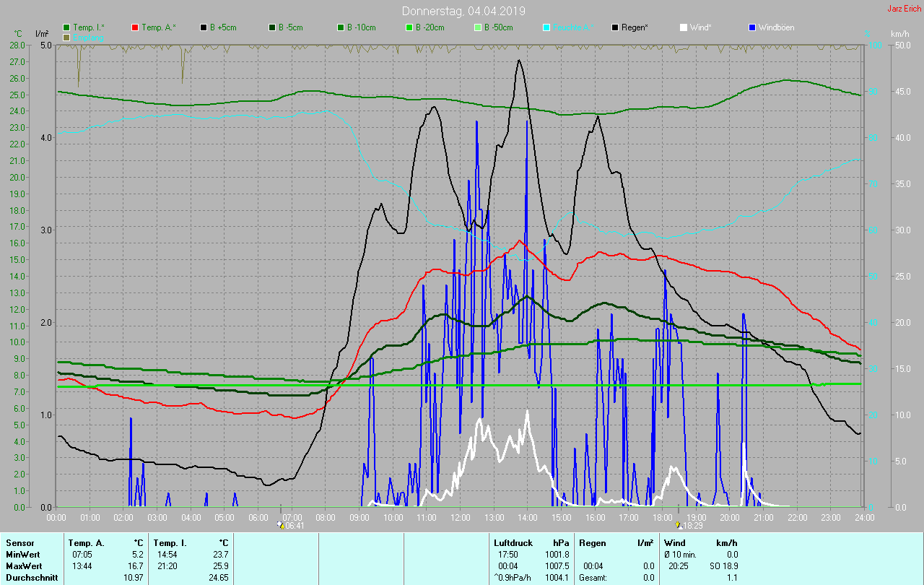Screen dimensions: 924x585
Task: Click the red Temp. A. legend square
Action: point(135,27)
